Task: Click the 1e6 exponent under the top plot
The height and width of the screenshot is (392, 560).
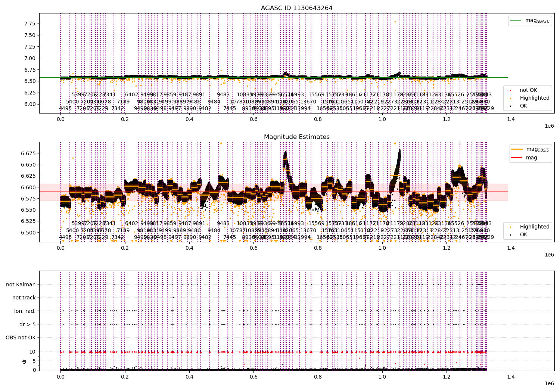Action: pyautogui.click(x=549, y=126)
